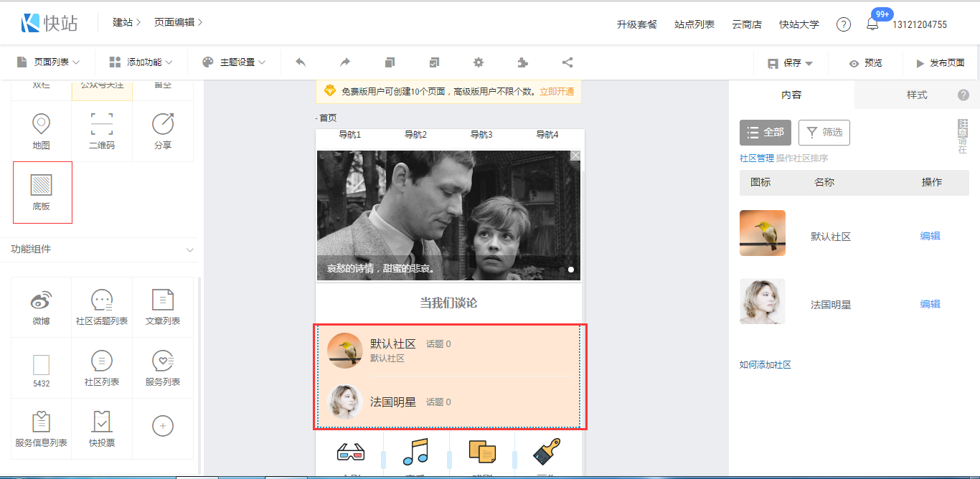Click the 默认社区 bird thumbnail in right panel
Viewport: 980px width, 479px height.
763,233
